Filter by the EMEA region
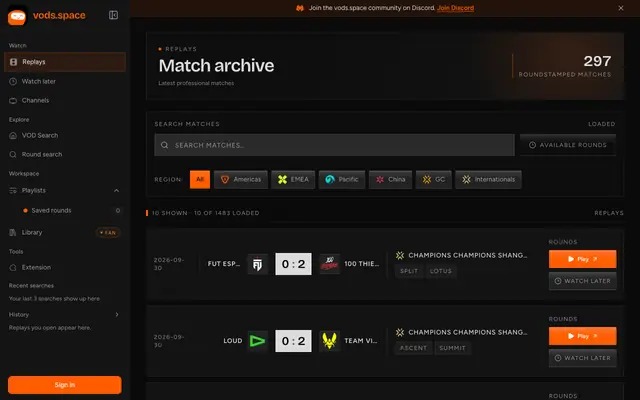Image resolution: width=640 pixels, height=400 pixels. (293, 180)
